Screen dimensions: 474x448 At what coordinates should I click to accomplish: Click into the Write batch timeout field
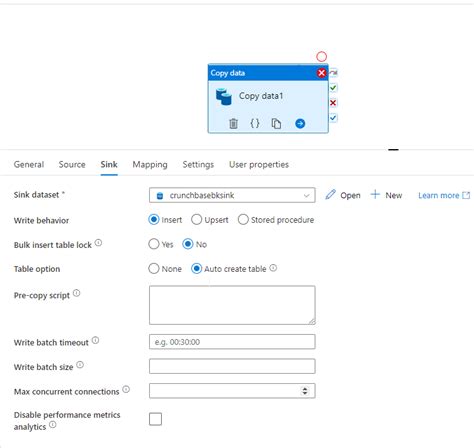point(232,342)
